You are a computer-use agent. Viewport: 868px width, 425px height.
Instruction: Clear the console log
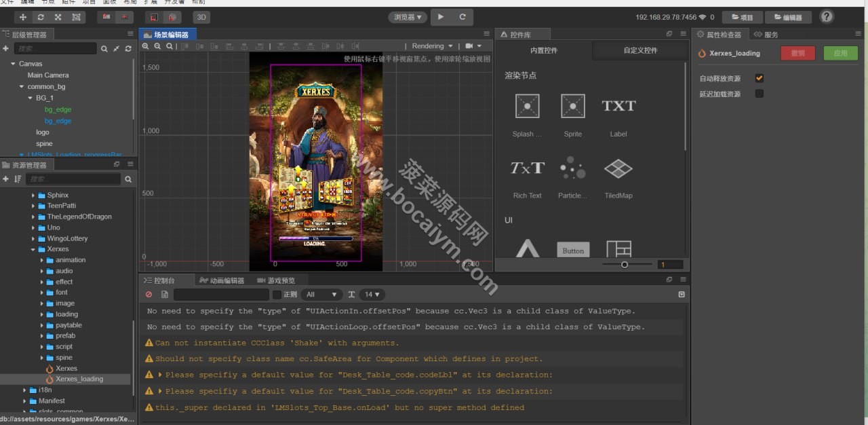tap(149, 295)
